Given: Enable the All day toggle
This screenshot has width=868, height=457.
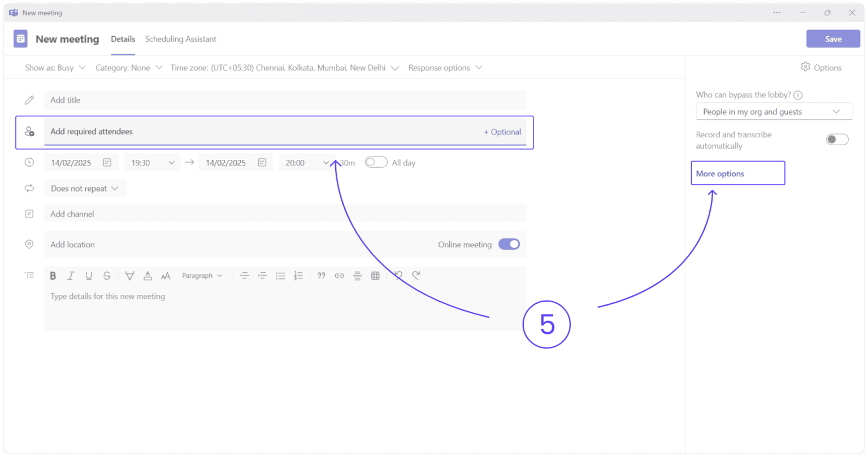Looking at the screenshot, I should 376,162.
